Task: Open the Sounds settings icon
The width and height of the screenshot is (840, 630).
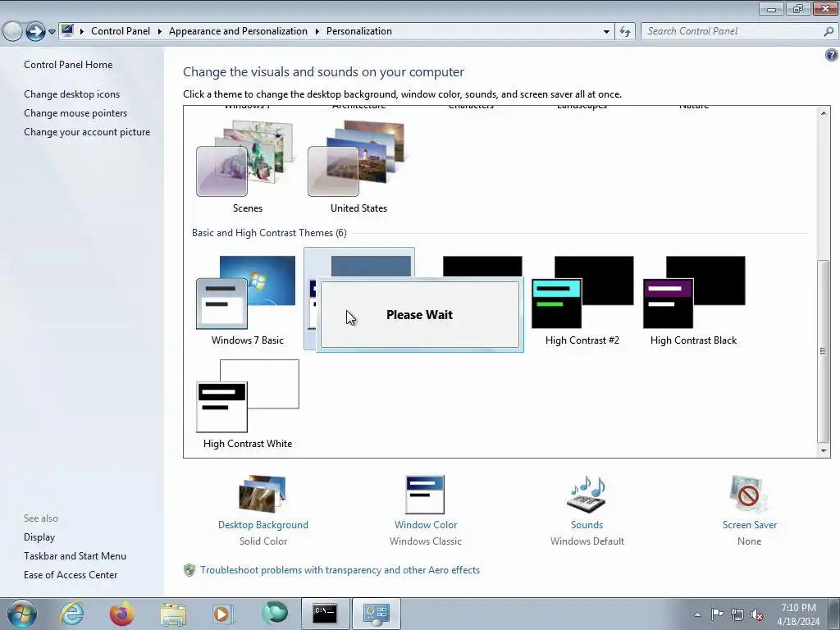Action: (587, 494)
